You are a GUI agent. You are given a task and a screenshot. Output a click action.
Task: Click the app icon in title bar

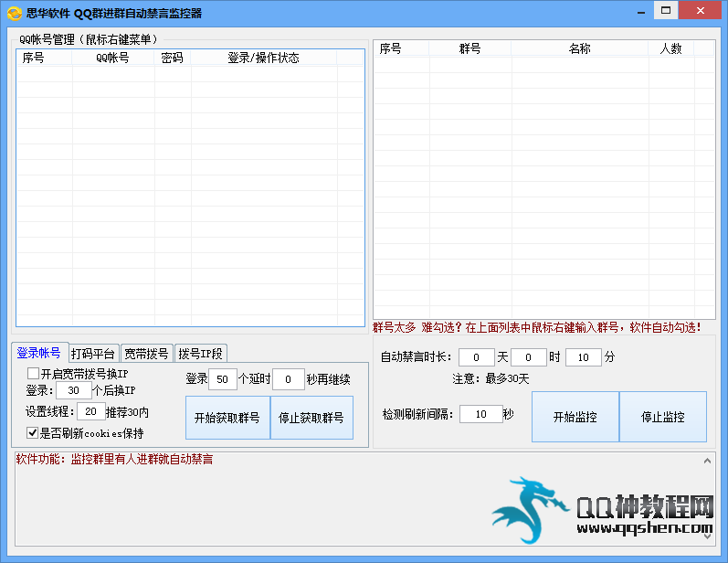(x=15, y=13)
